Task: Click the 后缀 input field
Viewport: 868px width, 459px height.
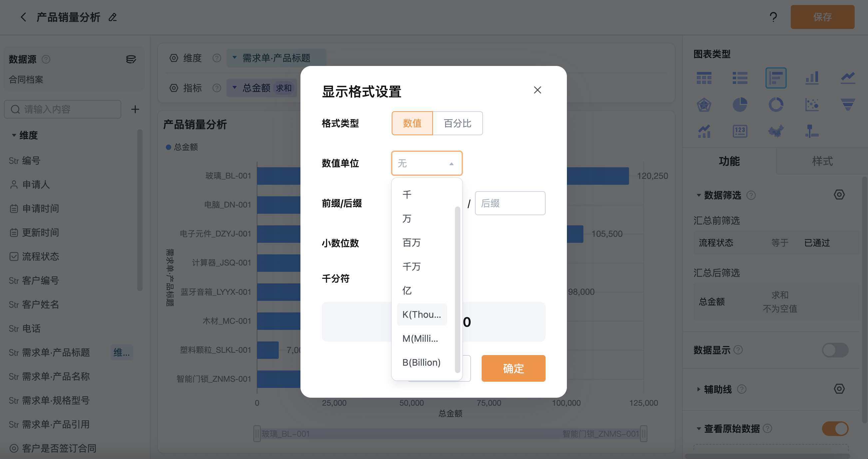Action: pos(510,203)
